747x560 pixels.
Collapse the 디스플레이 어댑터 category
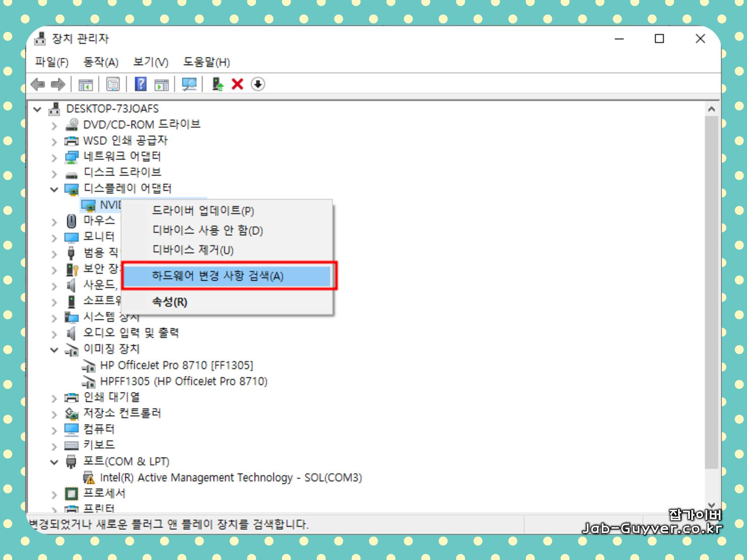coord(54,189)
